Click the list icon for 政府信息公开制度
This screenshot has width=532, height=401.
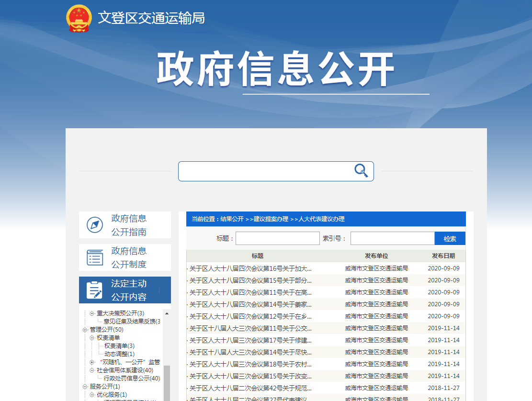95,257
